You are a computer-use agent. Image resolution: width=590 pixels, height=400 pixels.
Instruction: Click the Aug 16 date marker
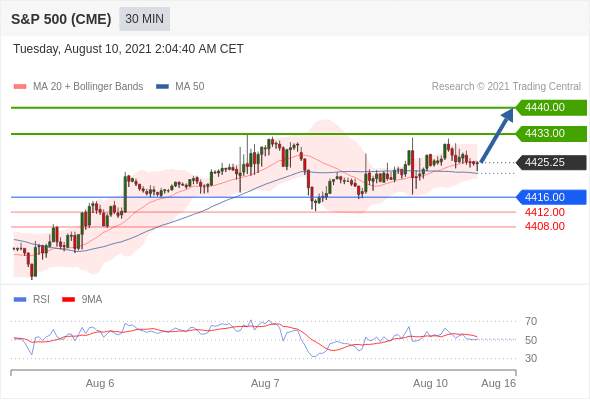pyautogui.click(x=499, y=383)
